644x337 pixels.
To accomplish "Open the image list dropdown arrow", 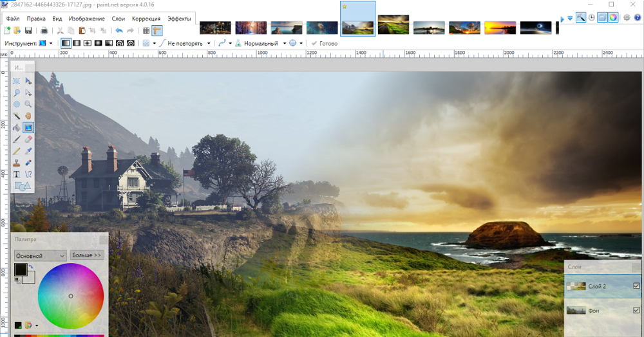I will [x=570, y=18].
